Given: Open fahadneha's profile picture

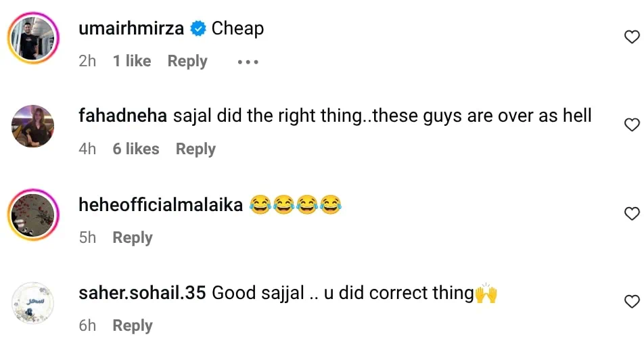Looking at the screenshot, I should click(32, 126).
